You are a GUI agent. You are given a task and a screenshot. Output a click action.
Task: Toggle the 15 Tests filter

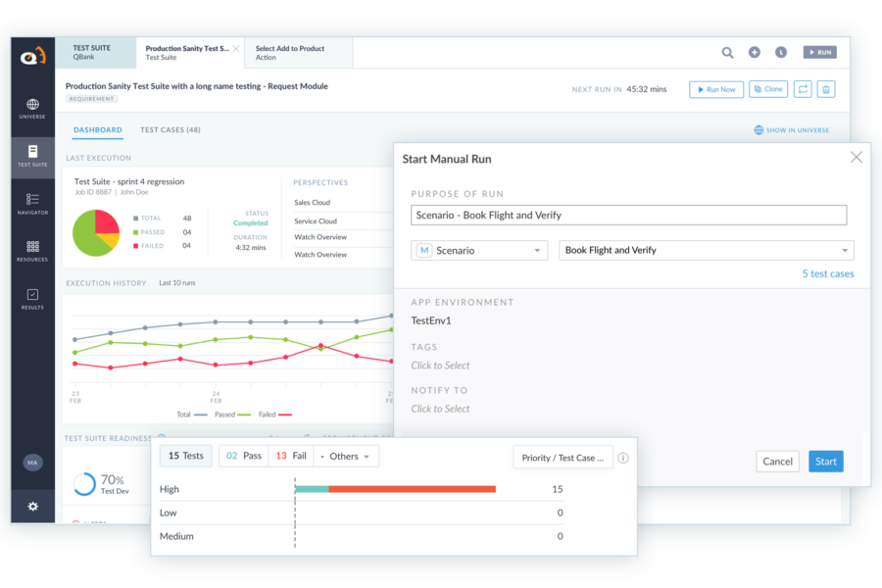(x=186, y=457)
